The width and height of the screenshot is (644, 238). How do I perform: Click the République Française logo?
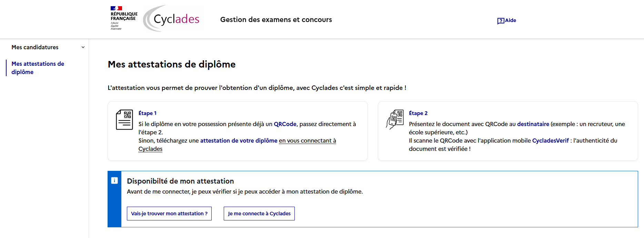123,18
